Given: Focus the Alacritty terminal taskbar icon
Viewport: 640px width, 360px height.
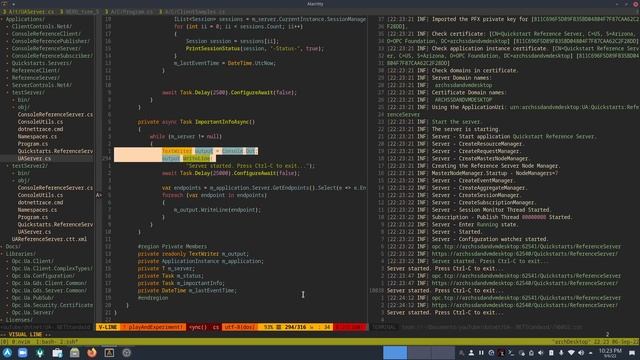Looking at the screenshot, I should pos(109,353).
